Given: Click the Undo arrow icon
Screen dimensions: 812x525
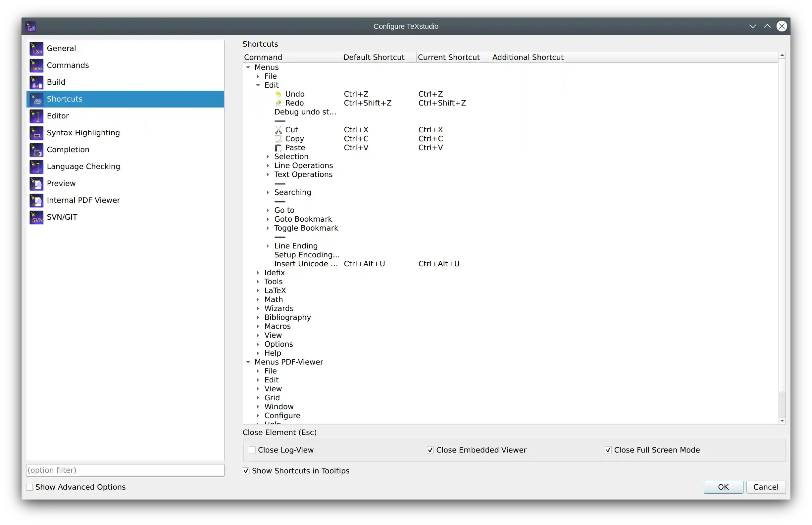Looking at the screenshot, I should coord(279,94).
